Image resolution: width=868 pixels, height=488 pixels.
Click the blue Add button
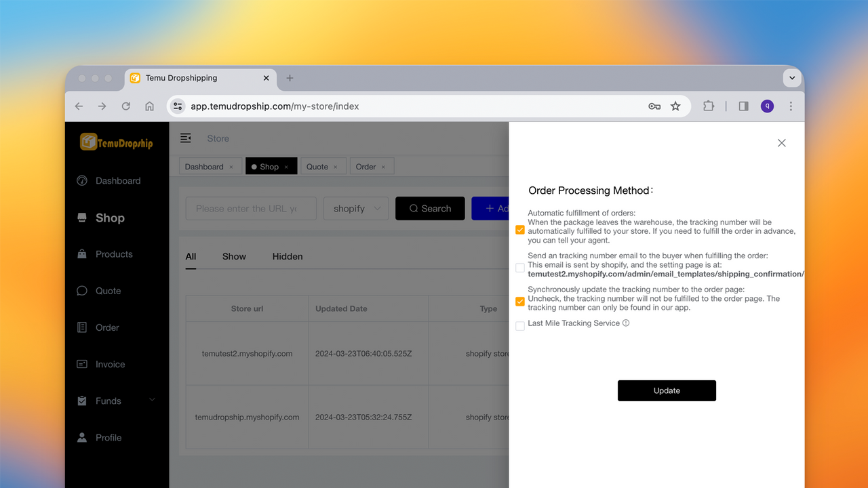pos(490,209)
